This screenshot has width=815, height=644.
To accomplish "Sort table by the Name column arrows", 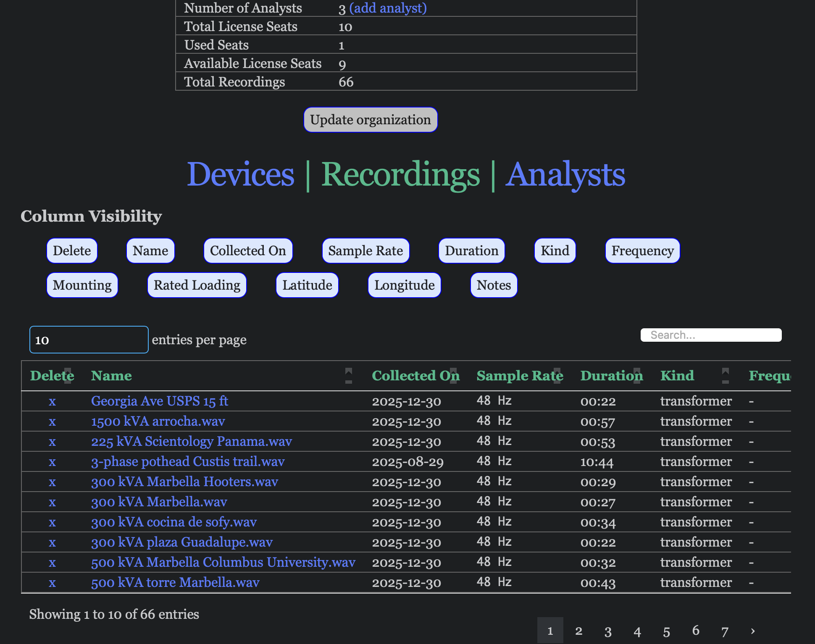I will tap(348, 375).
